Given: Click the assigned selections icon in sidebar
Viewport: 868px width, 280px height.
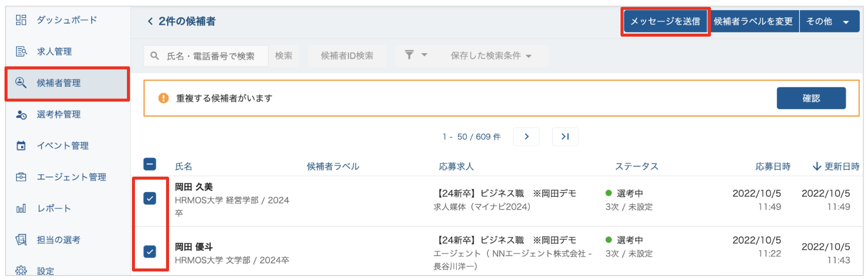Looking at the screenshot, I should [x=21, y=240].
